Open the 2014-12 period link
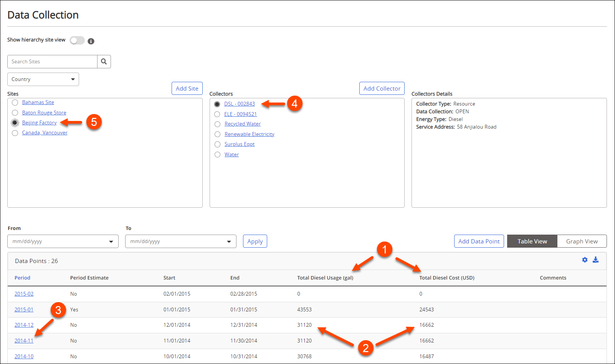The width and height of the screenshot is (615, 364). [24, 325]
